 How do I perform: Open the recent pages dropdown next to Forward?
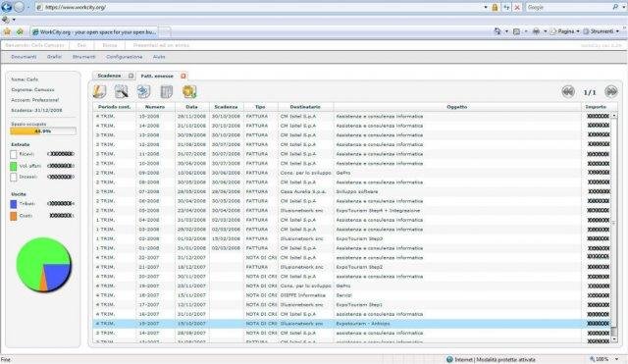click(28, 7)
